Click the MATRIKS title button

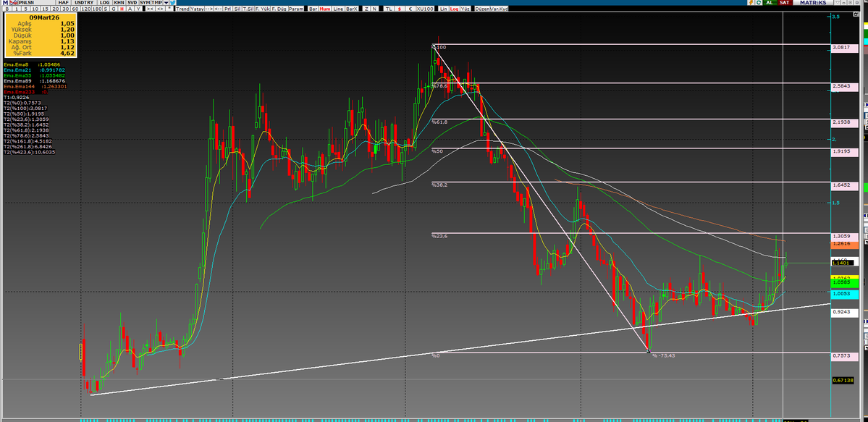pos(813,3)
